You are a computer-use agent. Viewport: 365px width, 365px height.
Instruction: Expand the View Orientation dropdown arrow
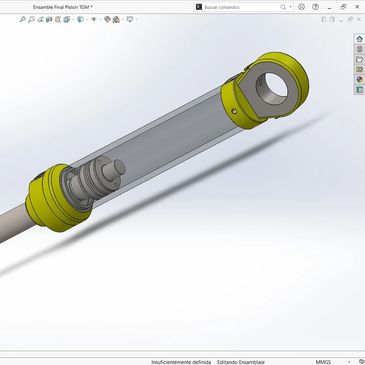pyautogui.click(x=73, y=20)
